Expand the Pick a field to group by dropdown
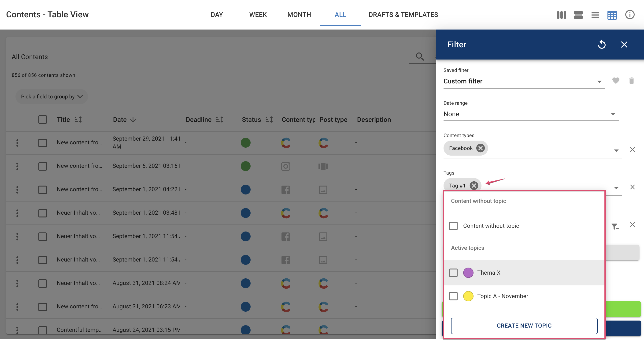 tap(52, 97)
